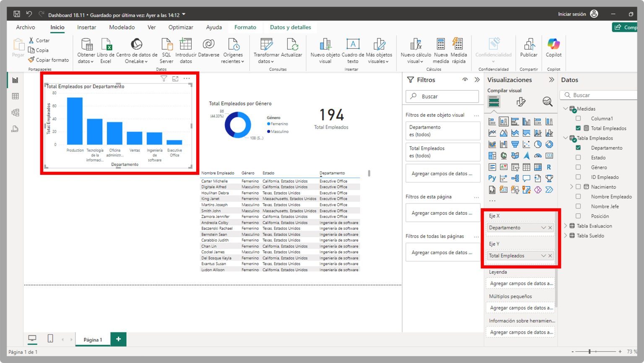Enable the Género field checkbox
The image size is (644, 363).
click(x=578, y=167)
